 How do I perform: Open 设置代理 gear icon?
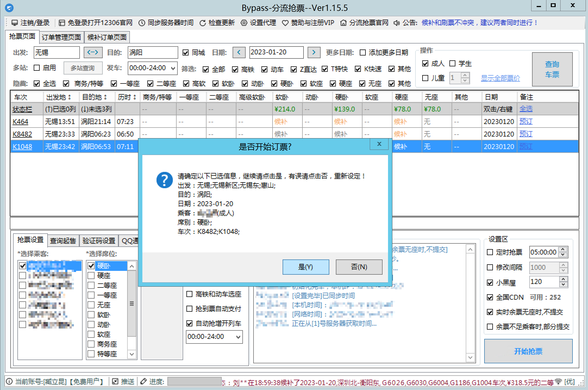coord(244,23)
